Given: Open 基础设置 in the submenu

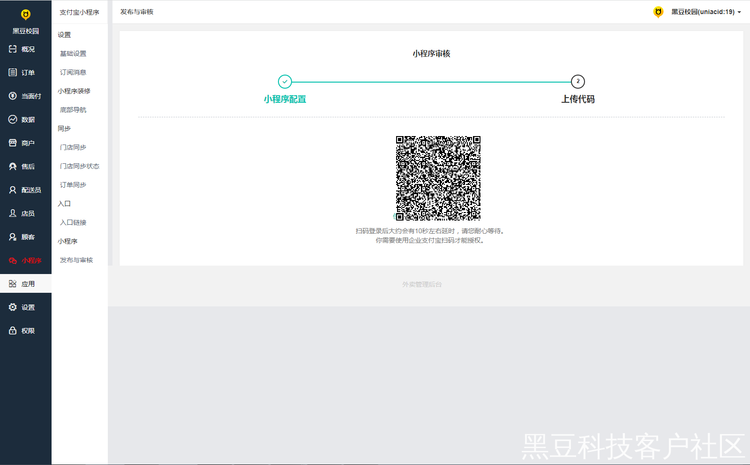Looking at the screenshot, I should 73,54.
